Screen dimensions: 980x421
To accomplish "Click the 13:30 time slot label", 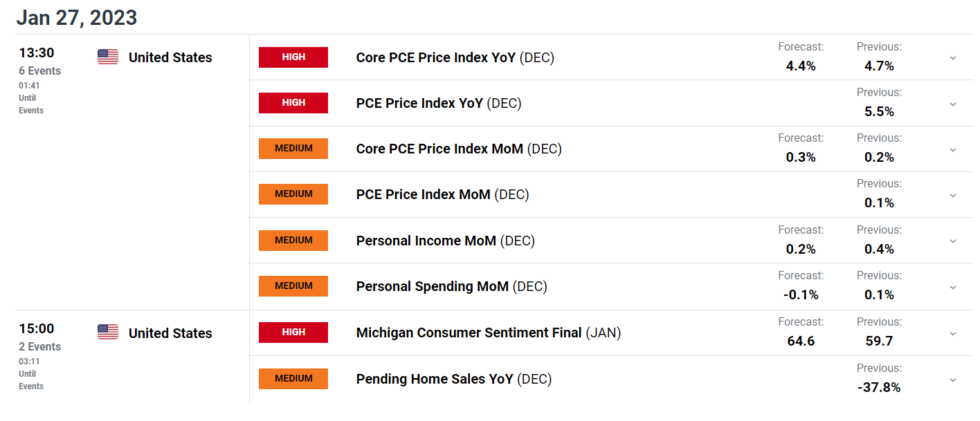I will point(37,53).
